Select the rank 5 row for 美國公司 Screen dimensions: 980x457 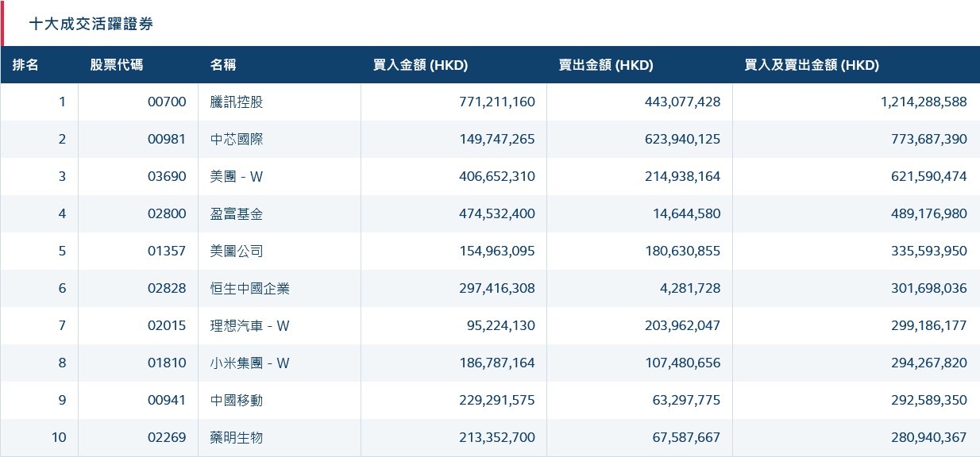pyautogui.click(x=234, y=251)
